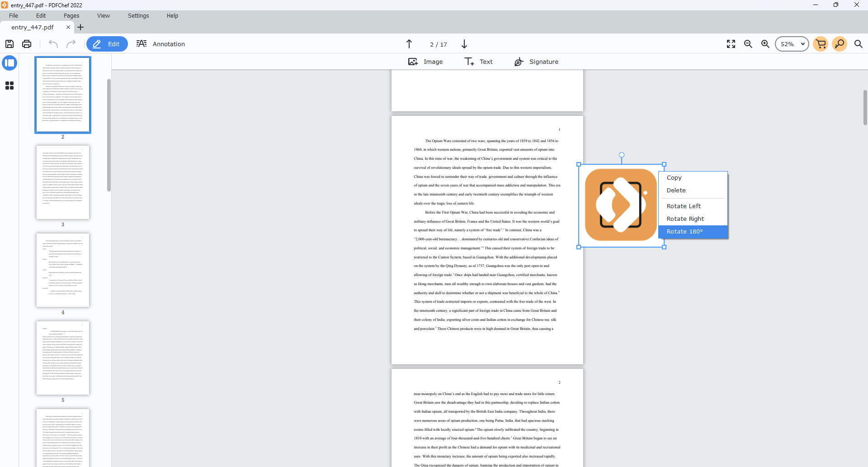Choose Rotate Right from context menu
868x467 pixels.
tap(693, 219)
